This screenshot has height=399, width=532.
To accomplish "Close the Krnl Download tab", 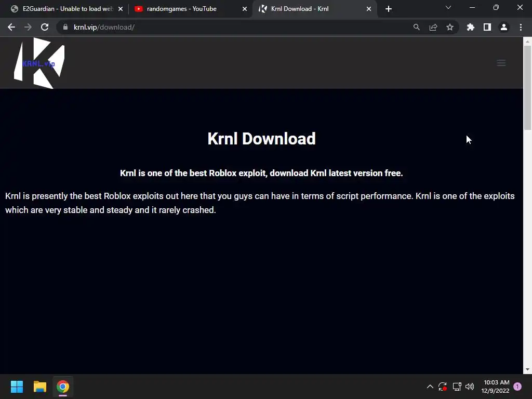I will pyautogui.click(x=369, y=9).
